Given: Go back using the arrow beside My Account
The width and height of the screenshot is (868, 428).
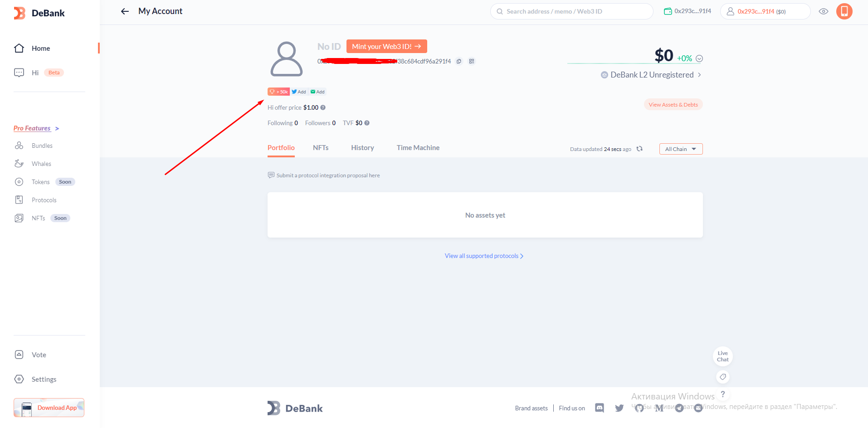Looking at the screenshot, I should 125,11.
